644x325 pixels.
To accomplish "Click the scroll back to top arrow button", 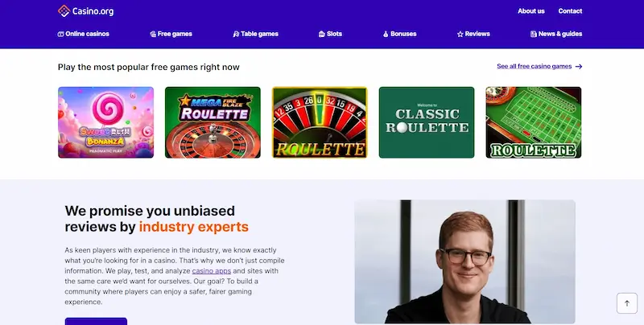I will [627, 303].
